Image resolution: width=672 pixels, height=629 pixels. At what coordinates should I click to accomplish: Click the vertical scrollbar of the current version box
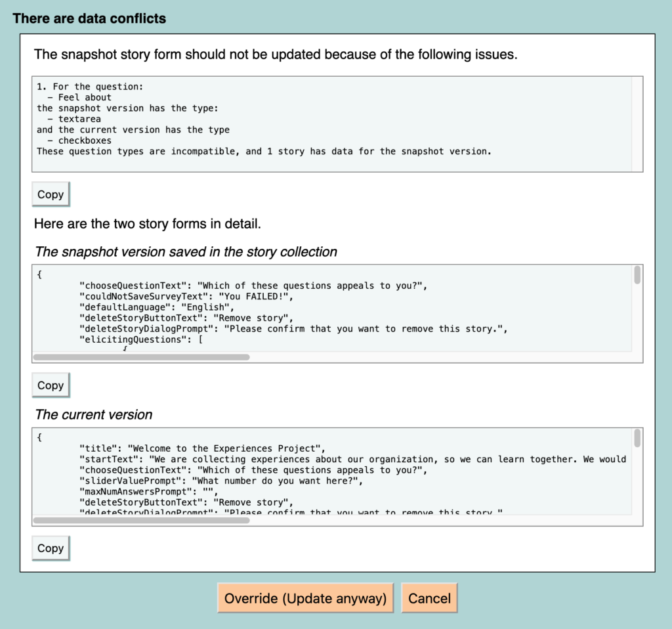(637, 438)
